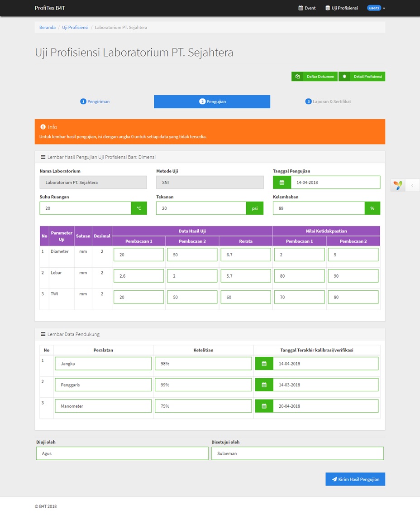Click the Daftar Dokumen button
420x515 pixels.
[x=315, y=77]
